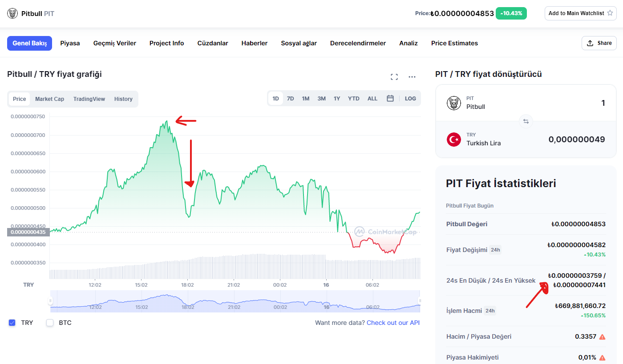Enable the BTC checkbox

point(50,323)
